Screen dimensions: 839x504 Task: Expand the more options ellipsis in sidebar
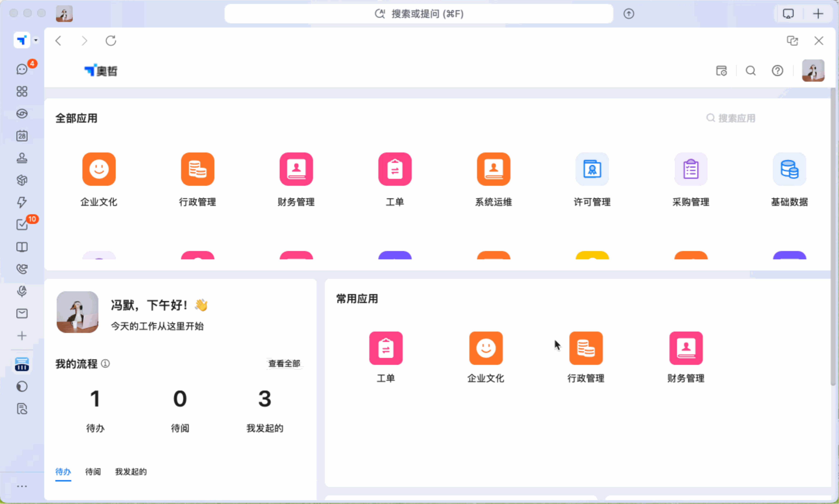click(22, 486)
